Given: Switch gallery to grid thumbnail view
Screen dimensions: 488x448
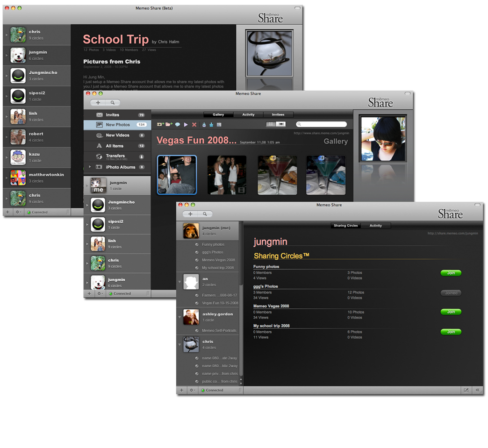Looking at the screenshot, I should 271,124.
